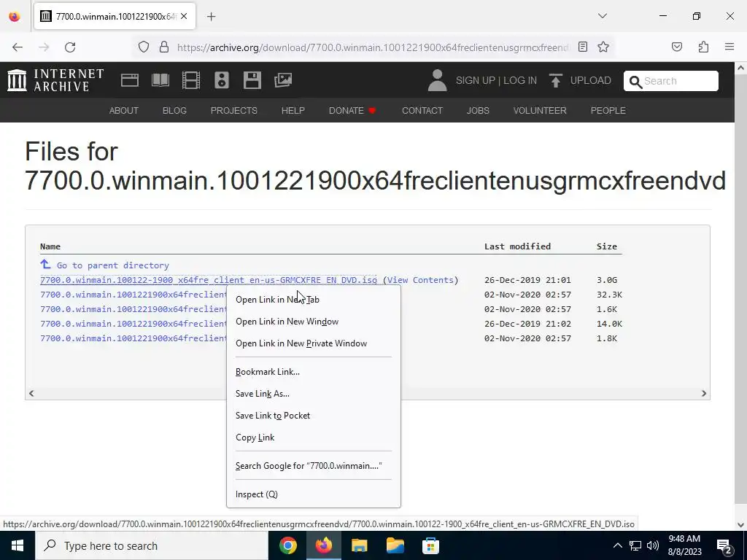Screen dimensions: 747x560
Task: Open Chrome from the taskbar
Action: click(287, 545)
